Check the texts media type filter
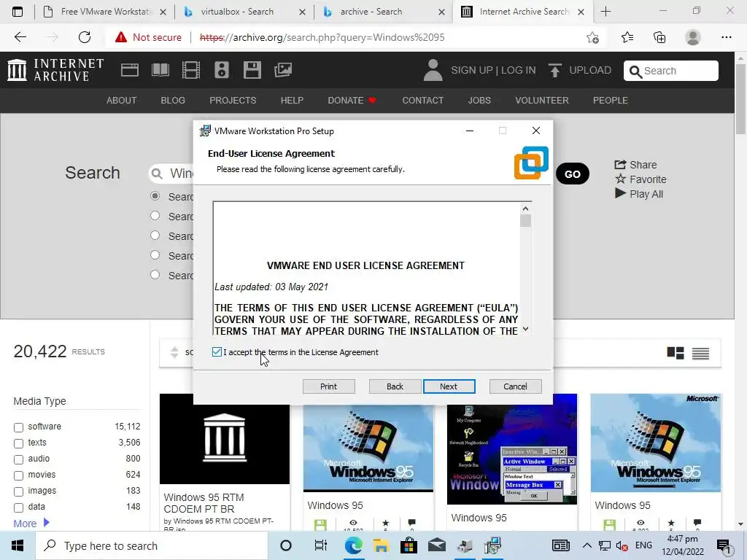The height and width of the screenshot is (560, 747). coord(18,443)
